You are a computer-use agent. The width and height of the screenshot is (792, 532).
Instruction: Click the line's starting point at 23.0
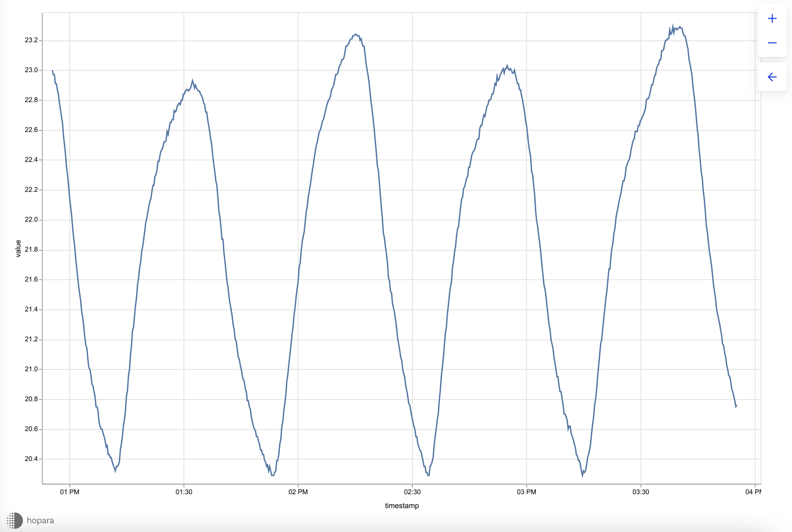click(52, 71)
